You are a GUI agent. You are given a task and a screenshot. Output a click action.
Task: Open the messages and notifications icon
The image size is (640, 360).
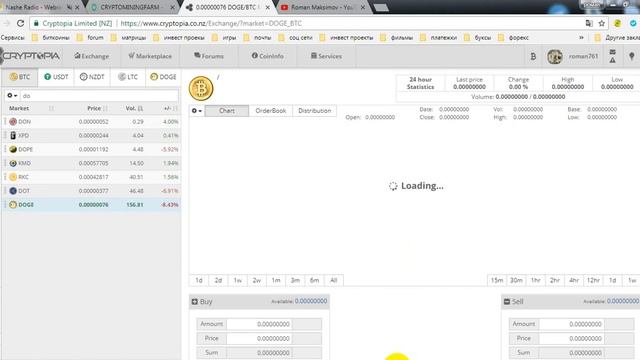tap(613, 56)
